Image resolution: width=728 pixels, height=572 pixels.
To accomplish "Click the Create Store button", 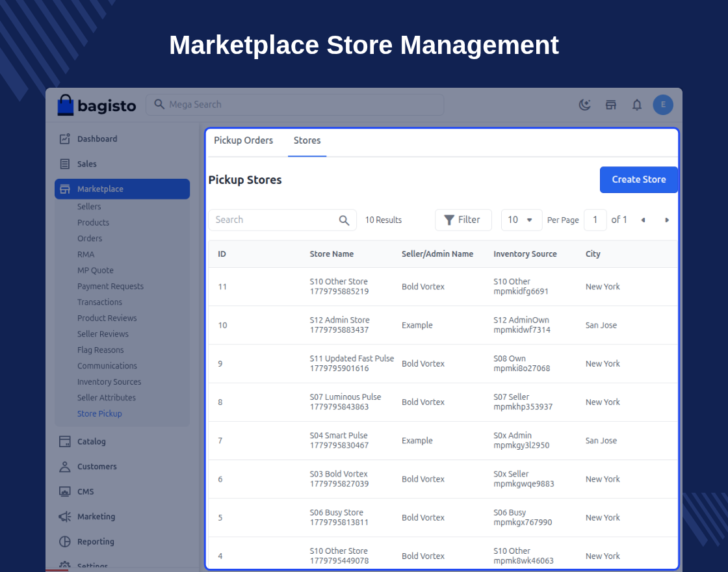I will coord(639,179).
